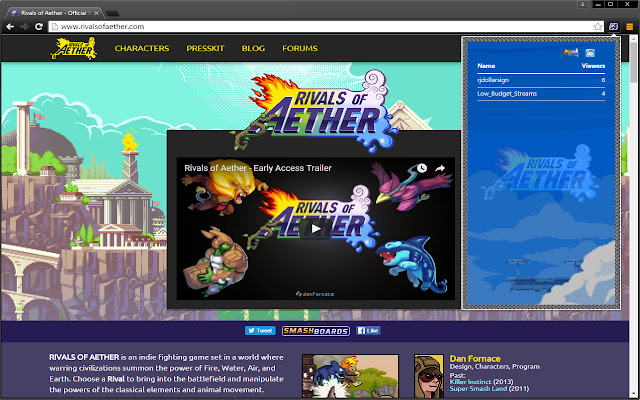Reload the page with the refresh icon
This screenshot has width=640, height=400.
[39, 27]
